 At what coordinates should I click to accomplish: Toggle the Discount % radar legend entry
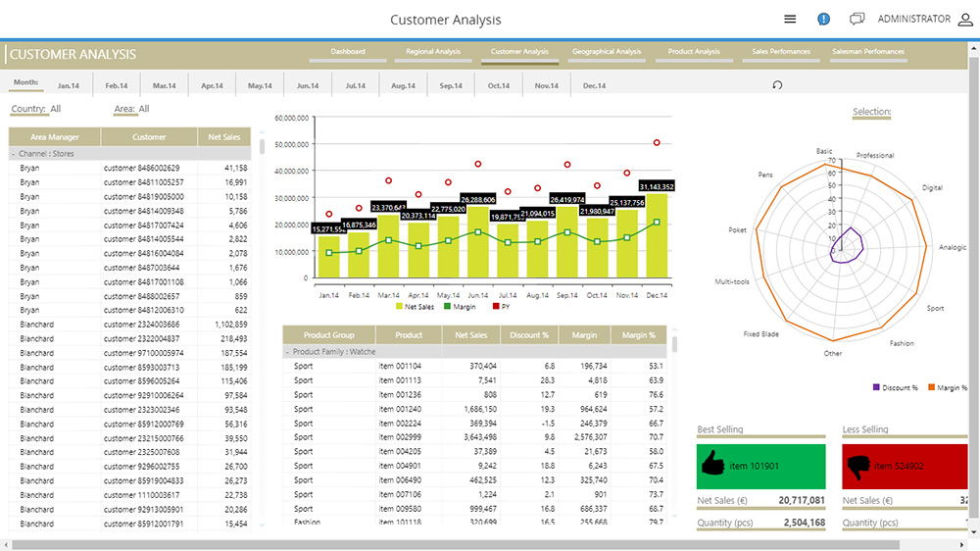click(895, 388)
